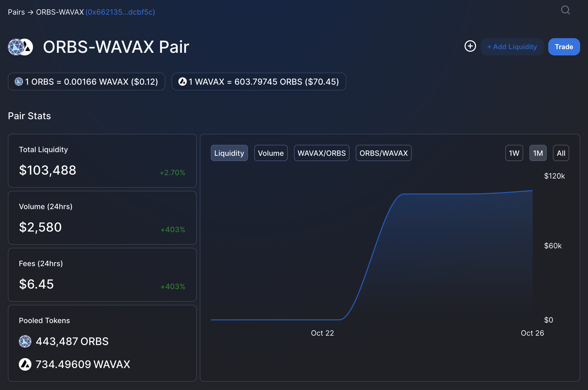588x390 pixels.
Task: Click the + Add Liquidity button
Action: click(512, 47)
